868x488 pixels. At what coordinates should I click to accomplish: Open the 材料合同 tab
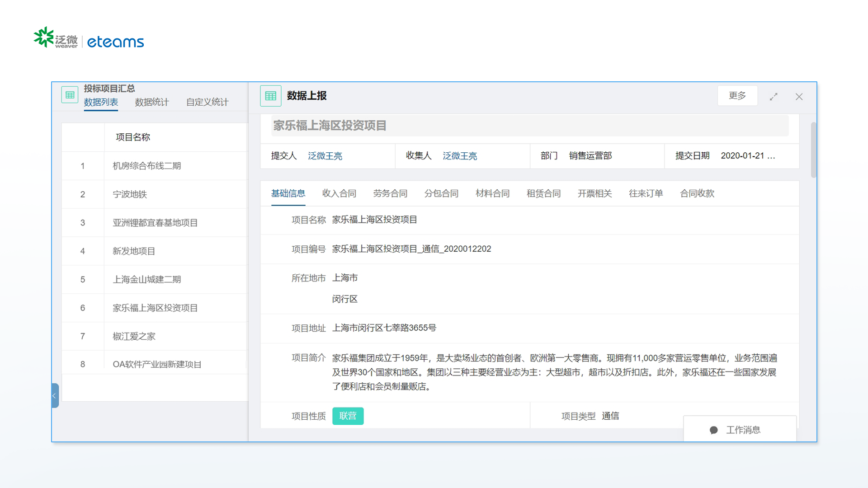pyautogui.click(x=492, y=193)
